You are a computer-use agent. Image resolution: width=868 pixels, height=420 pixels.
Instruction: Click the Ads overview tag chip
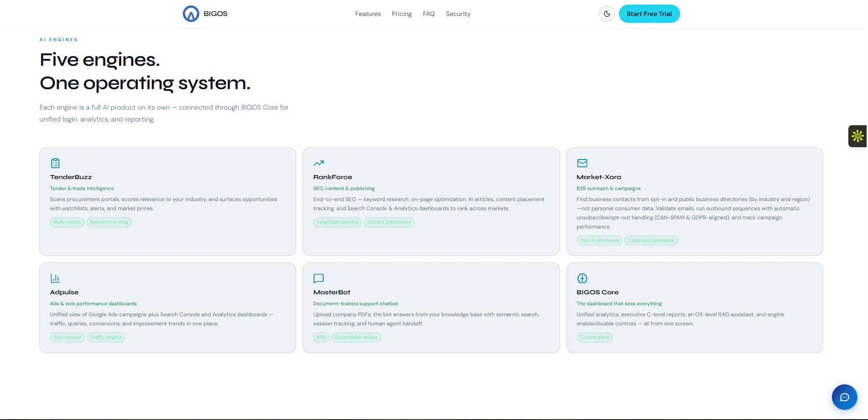(67, 337)
